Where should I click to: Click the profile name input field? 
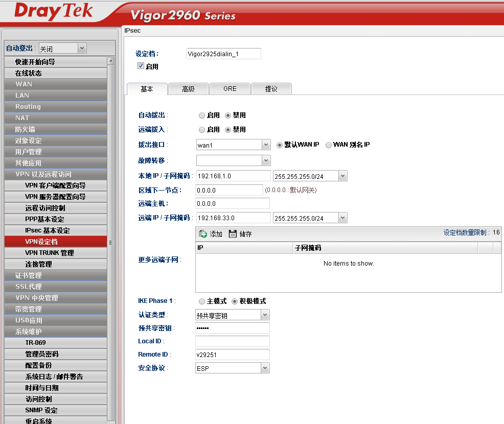click(x=224, y=54)
